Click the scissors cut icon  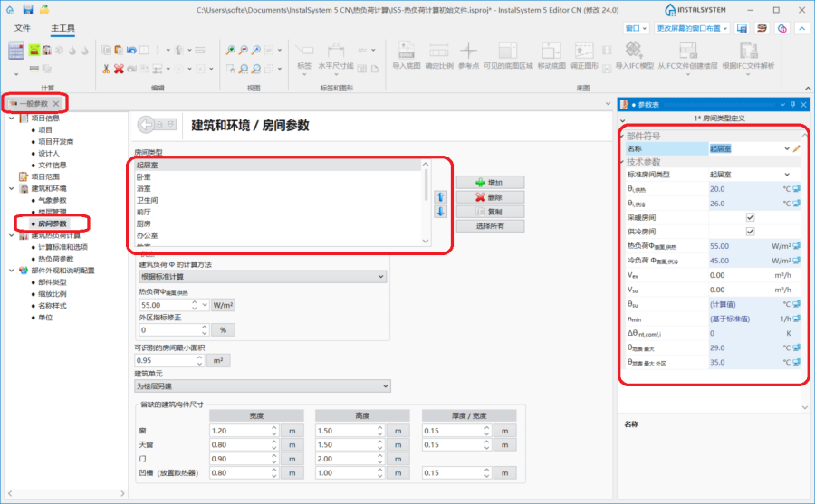coord(106,68)
